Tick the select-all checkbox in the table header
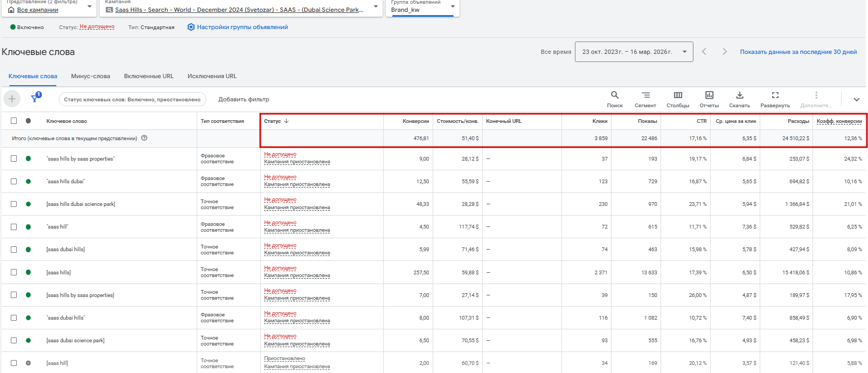 pyautogui.click(x=14, y=121)
